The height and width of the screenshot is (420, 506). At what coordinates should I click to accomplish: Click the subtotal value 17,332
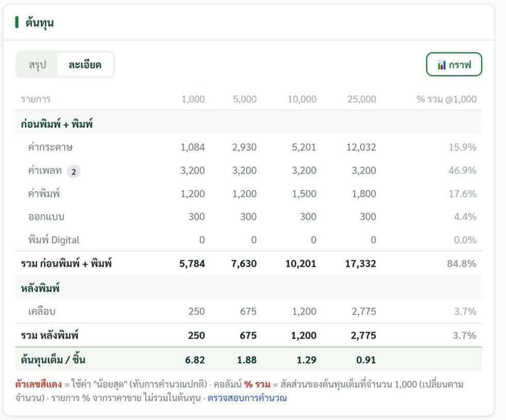pos(361,263)
